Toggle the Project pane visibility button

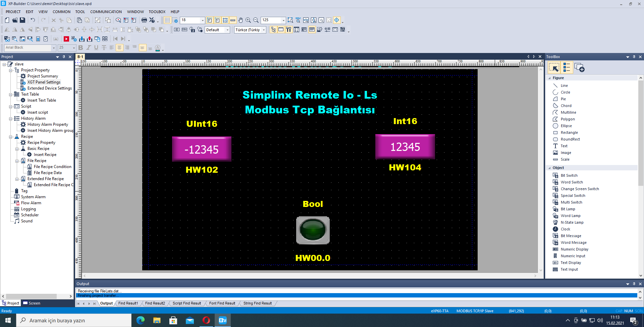point(273,30)
